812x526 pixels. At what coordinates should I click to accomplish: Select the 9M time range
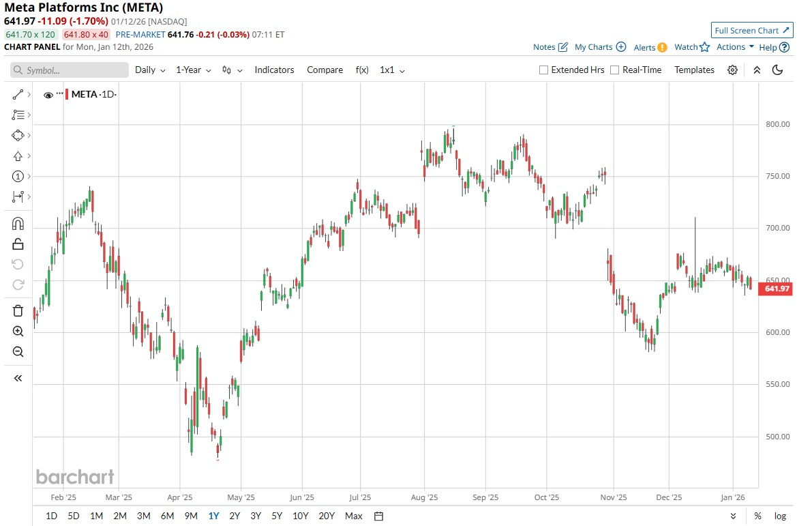(191, 516)
